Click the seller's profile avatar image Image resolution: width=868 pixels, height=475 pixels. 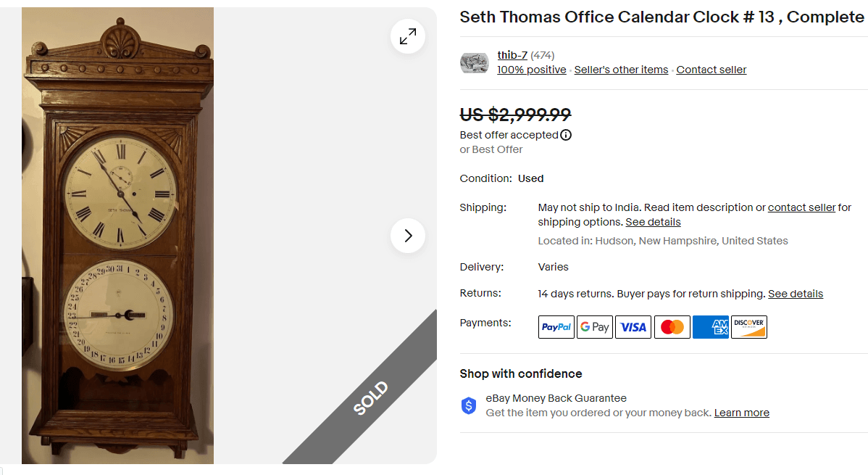[475, 62]
